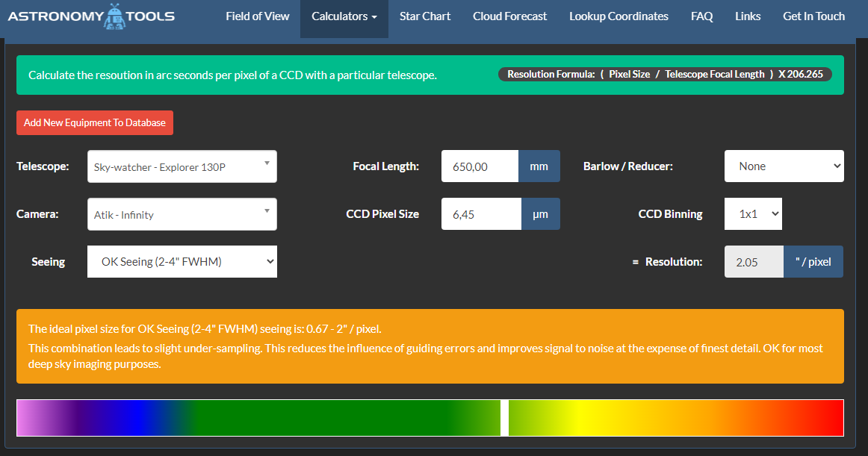Click the Resolution Formula badge
This screenshot has height=456, width=868.
665,74
